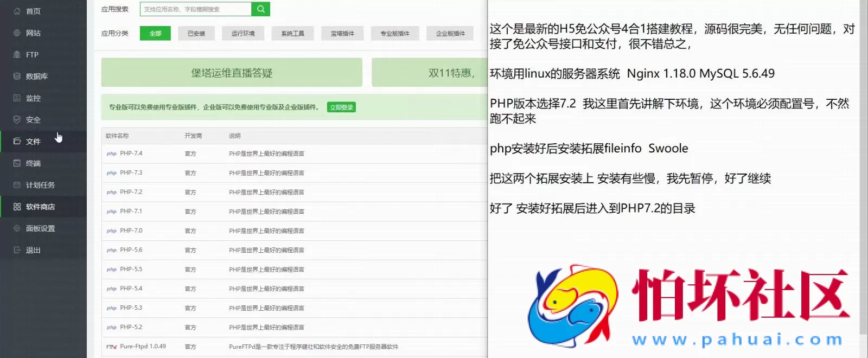The height and width of the screenshot is (358, 868).
Task: Click the green search magnifier button
Action: point(260,9)
